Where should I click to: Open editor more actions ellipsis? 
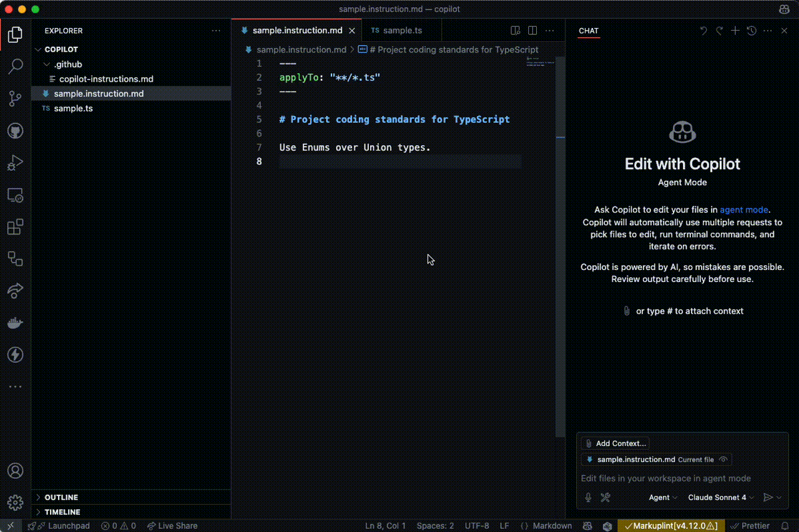click(x=550, y=31)
